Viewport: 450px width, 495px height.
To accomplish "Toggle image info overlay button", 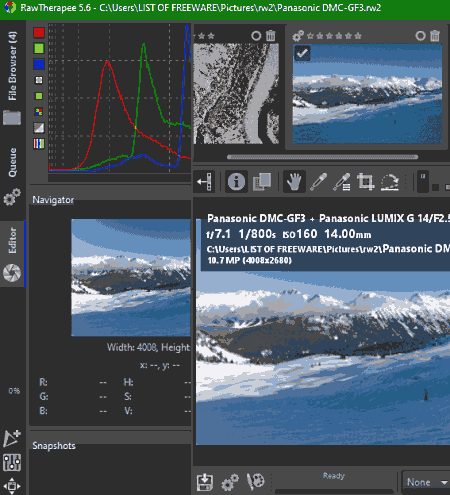I will (x=236, y=182).
